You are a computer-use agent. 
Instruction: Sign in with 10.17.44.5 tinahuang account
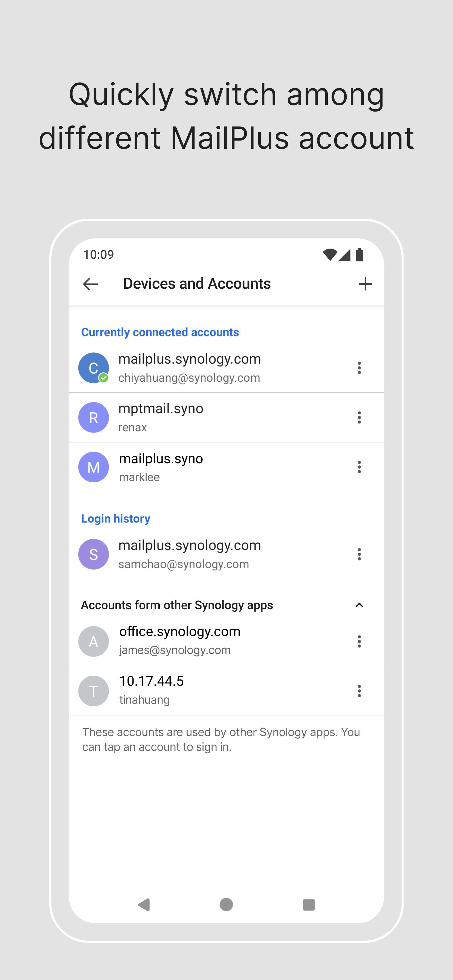226,691
